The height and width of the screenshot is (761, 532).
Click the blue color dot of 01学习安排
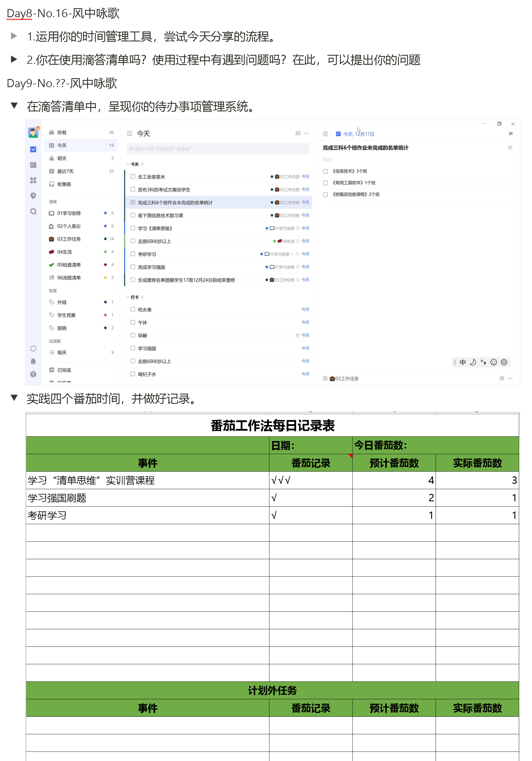pyautogui.click(x=105, y=213)
